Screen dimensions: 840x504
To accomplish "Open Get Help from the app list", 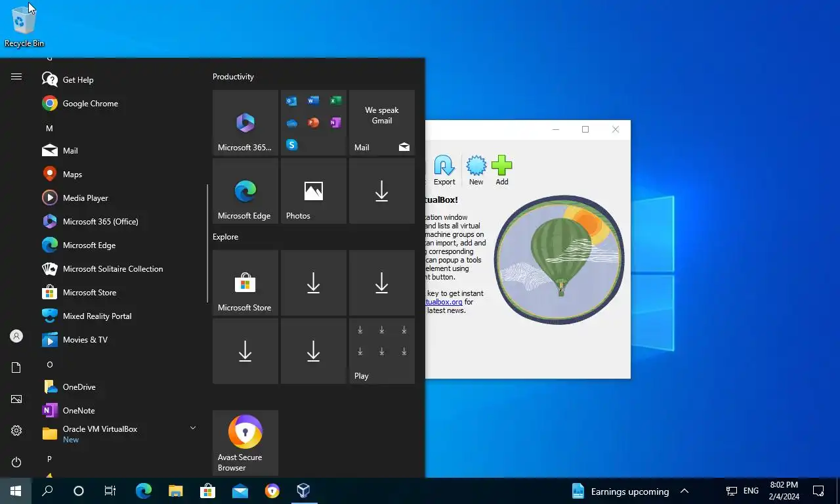I will (122, 80).
